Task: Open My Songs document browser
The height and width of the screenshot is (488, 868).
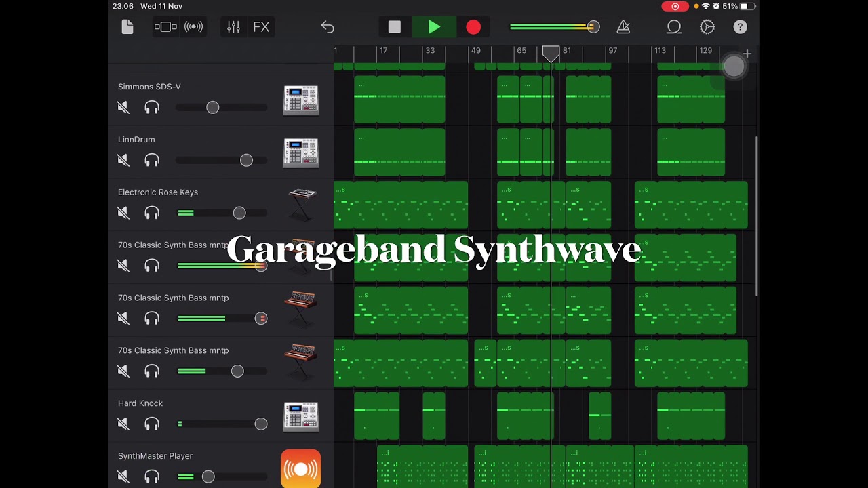Action: click(x=127, y=27)
